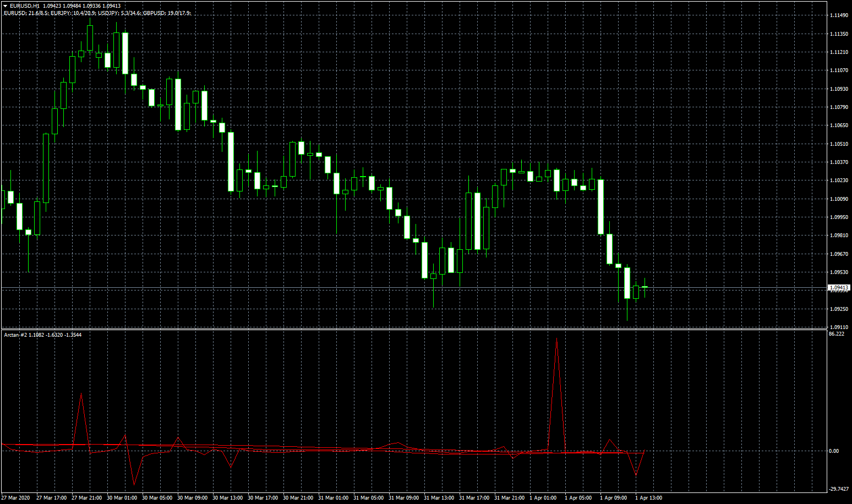Click the 31 Mar 13:00 time label
This screenshot has width=852, height=504.
(x=439, y=498)
